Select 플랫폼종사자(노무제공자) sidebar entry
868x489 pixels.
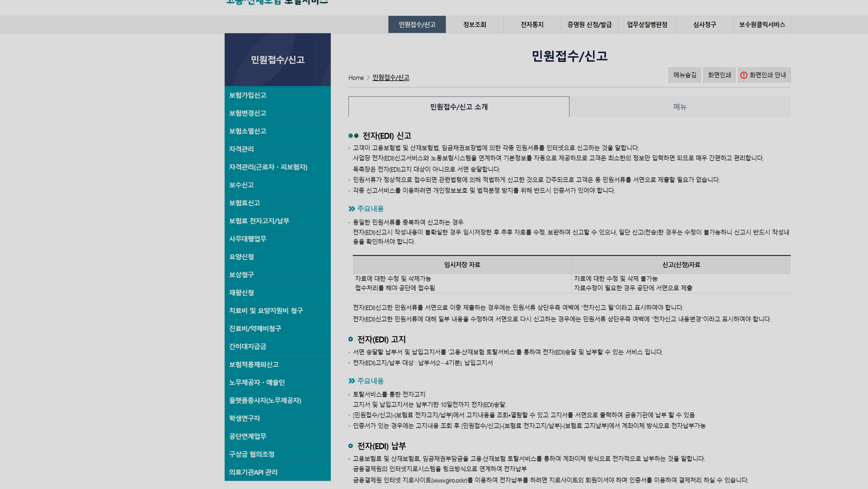265,400
